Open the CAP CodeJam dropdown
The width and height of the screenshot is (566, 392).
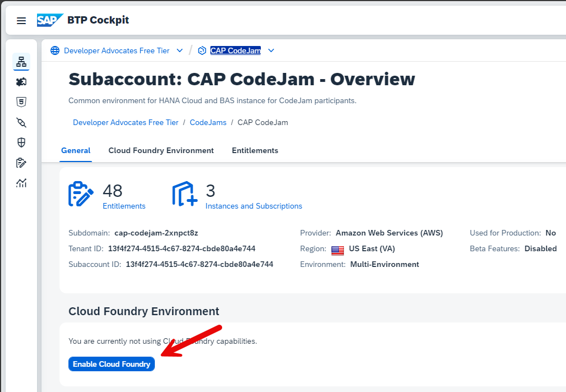(x=271, y=50)
